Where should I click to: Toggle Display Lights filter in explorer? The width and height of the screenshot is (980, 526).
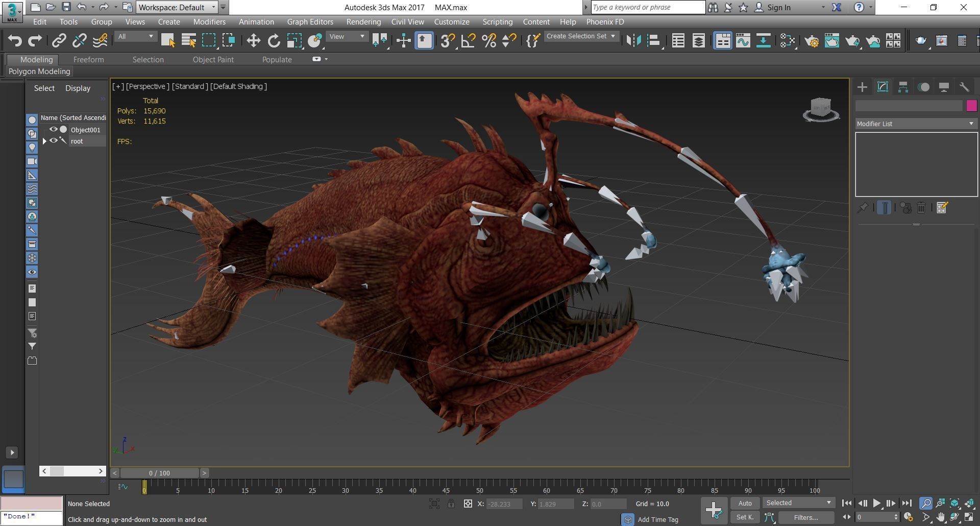coord(32,148)
